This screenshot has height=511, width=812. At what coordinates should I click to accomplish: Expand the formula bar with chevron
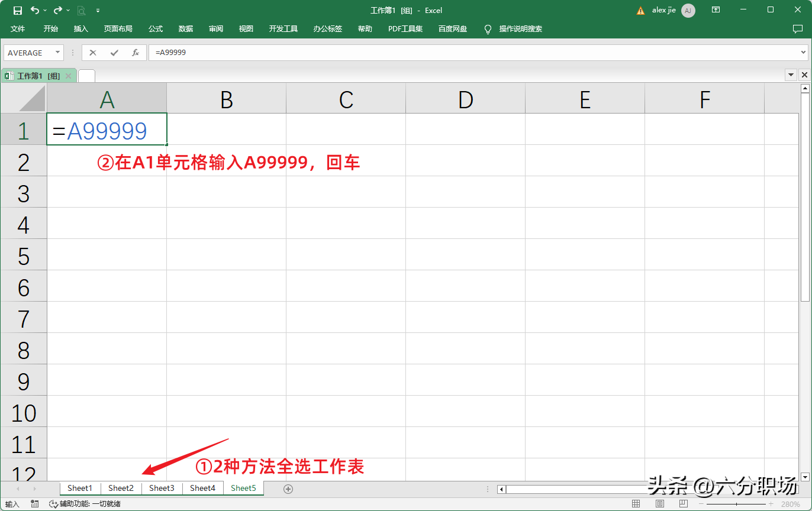tap(803, 53)
